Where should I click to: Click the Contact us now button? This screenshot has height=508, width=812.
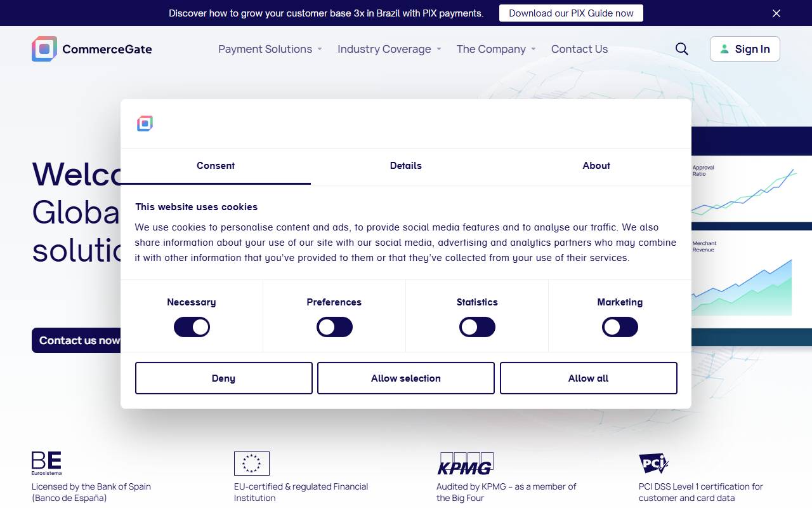click(76, 340)
